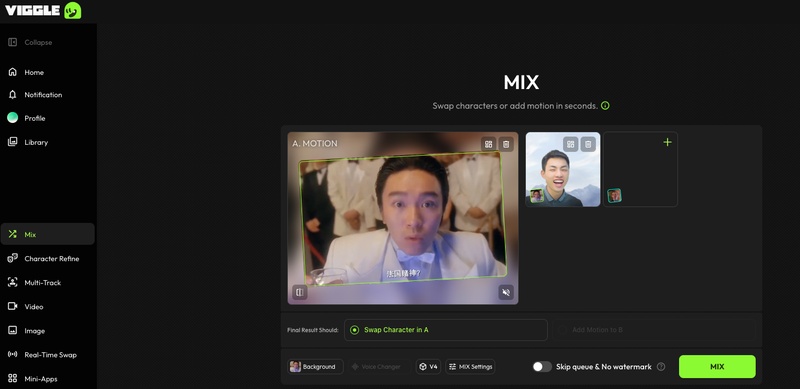This screenshot has width=800, height=389.
Task: Click scan icon on character image
Action: (570, 144)
